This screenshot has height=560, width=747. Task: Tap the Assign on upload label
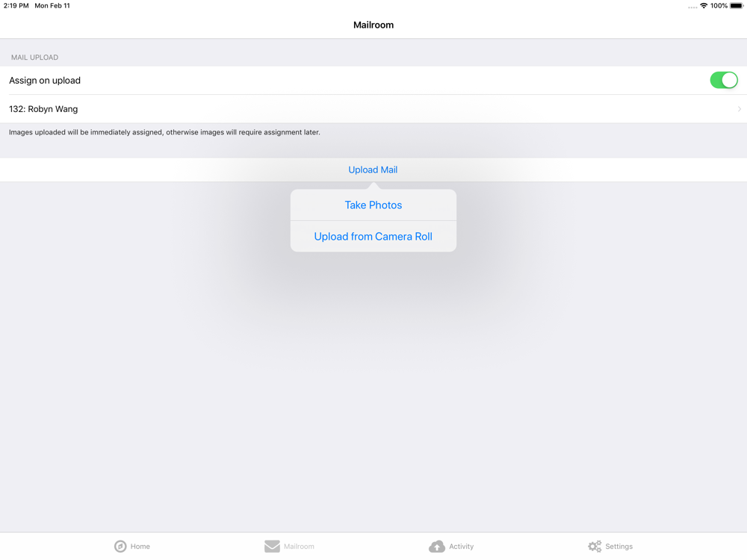click(x=45, y=81)
